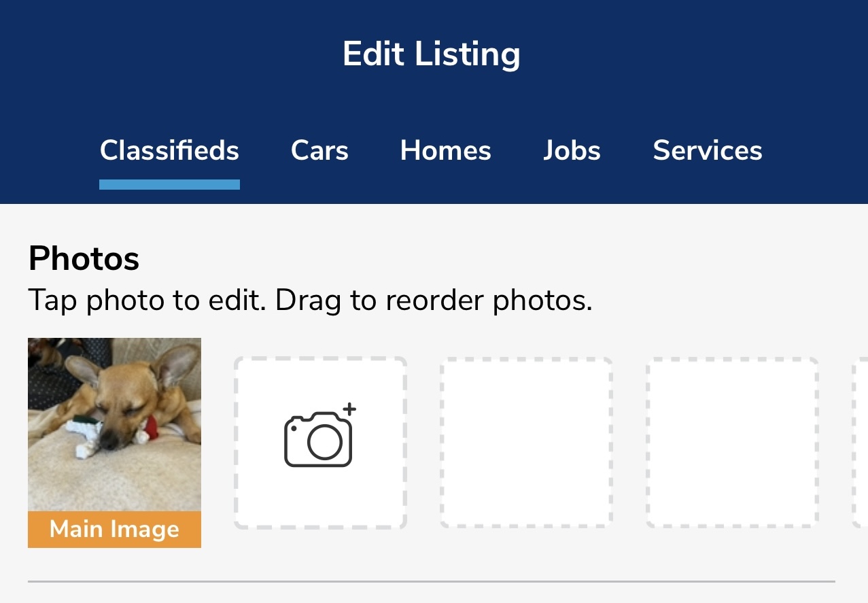The width and height of the screenshot is (868, 603).
Task: Click the gray divider line below the photos
Action: (x=431, y=581)
